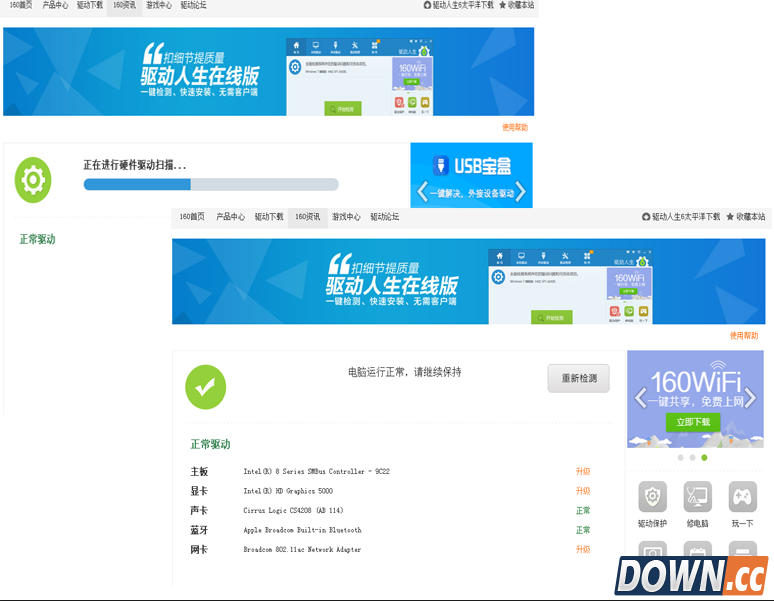
Task: Select text 'Broadcom 802.11ac Network Adapter'
Action: pyautogui.click(x=302, y=549)
